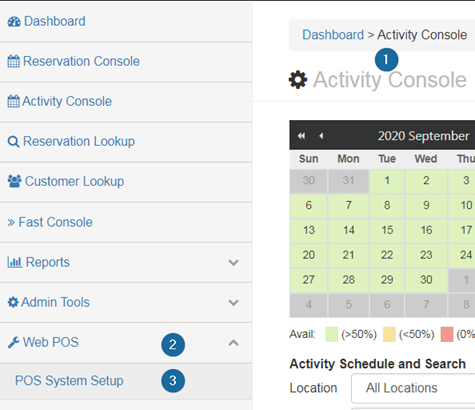Select September 29 on the calendar
This screenshot has height=410, width=475.
[387, 280]
